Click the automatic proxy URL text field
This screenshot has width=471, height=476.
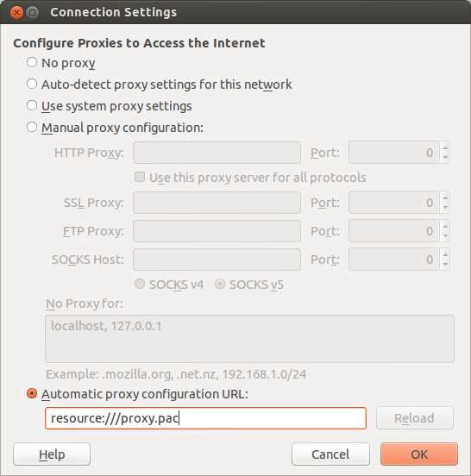point(205,418)
